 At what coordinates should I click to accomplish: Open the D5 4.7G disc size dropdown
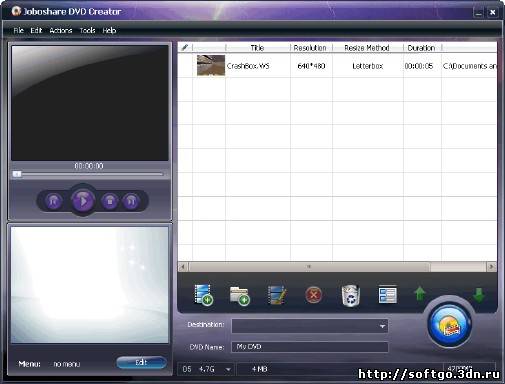228,369
